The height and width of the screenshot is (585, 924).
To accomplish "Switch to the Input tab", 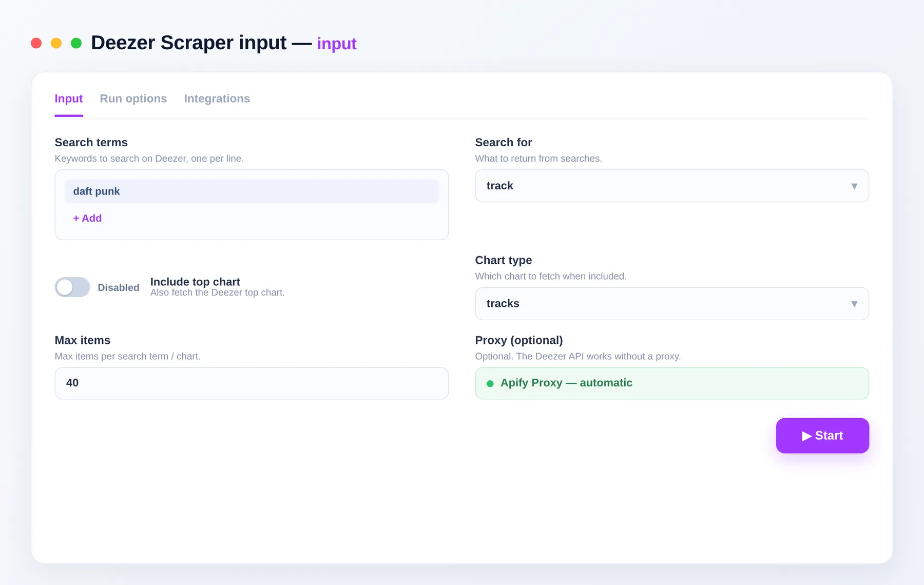I will (x=69, y=99).
